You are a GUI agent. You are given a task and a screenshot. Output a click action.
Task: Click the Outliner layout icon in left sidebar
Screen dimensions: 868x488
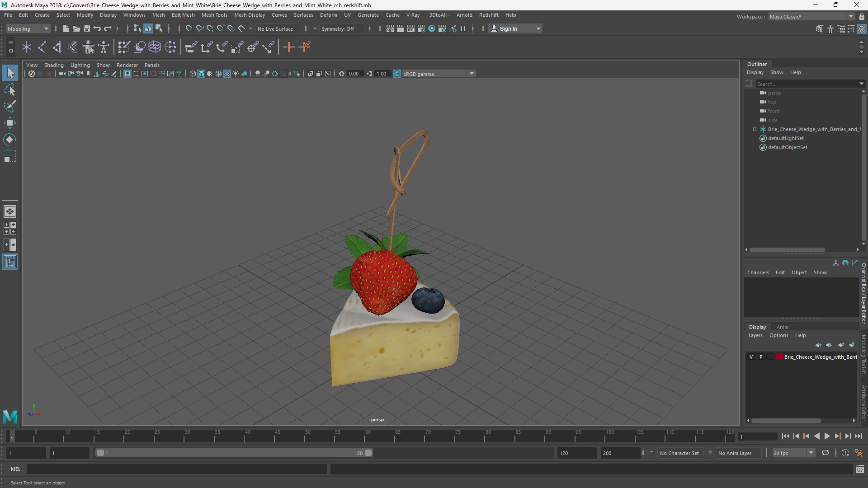pos(10,262)
